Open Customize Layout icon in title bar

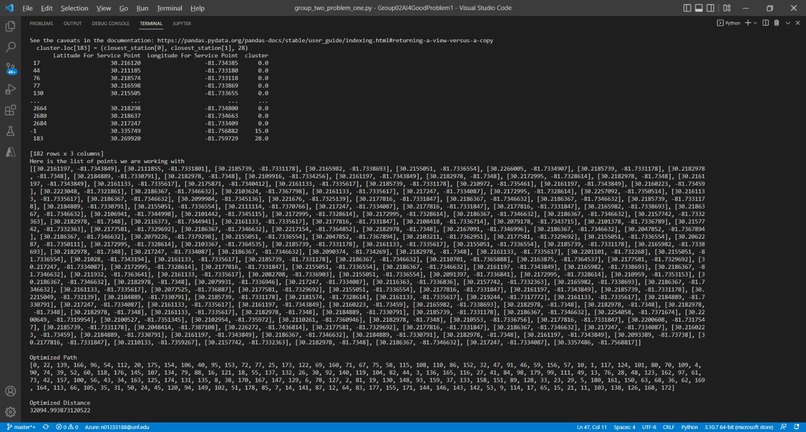(726, 8)
